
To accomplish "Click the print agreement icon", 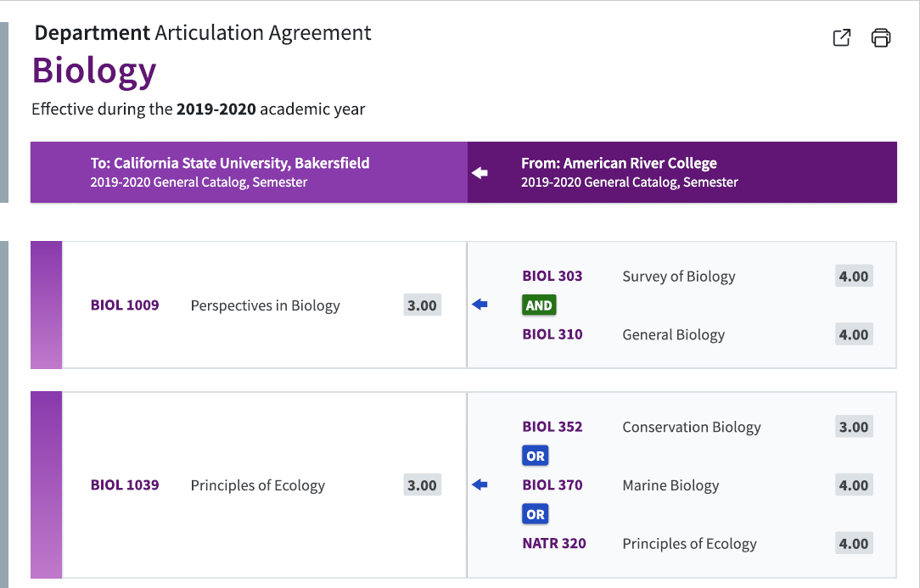I will pyautogui.click(x=881, y=37).
